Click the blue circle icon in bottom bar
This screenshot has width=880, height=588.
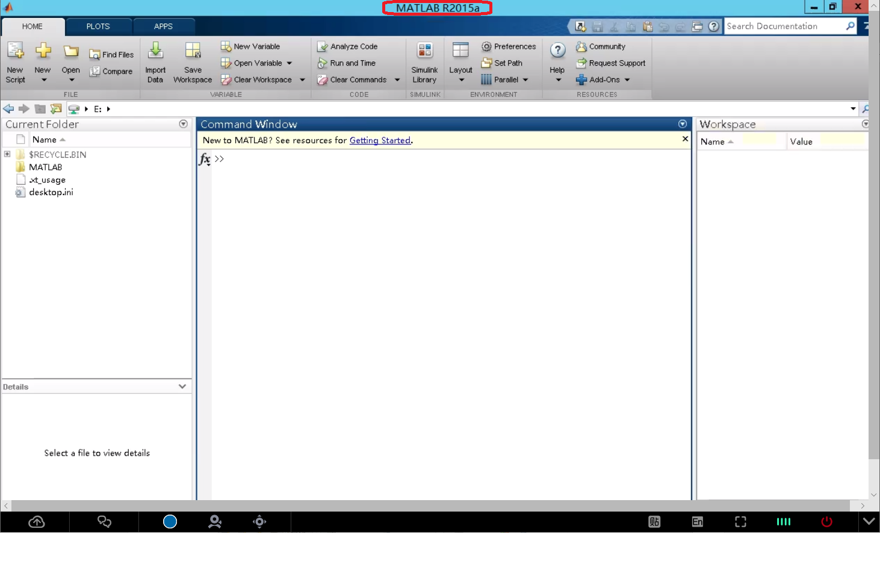(x=170, y=522)
